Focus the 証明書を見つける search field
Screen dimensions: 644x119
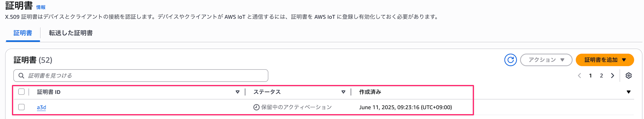(141, 76)
